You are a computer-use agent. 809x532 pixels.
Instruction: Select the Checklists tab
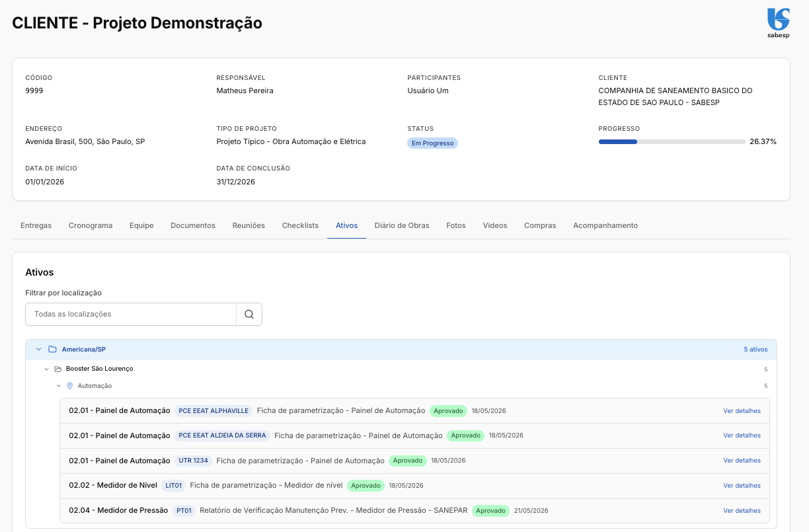(300, 225)
